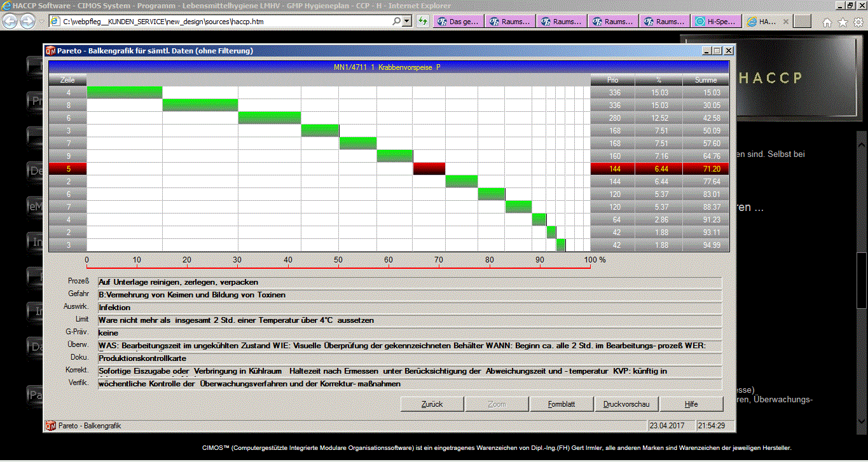
Task: Click the Korrekt. text field
Action: 410,371
